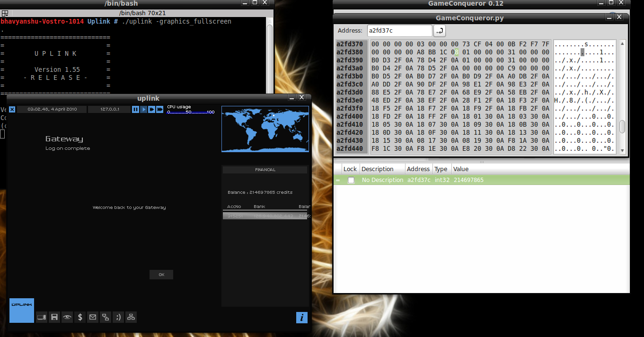Sort by the Type column header
This screenshot has height=337, width=644.
click(441, 169)
